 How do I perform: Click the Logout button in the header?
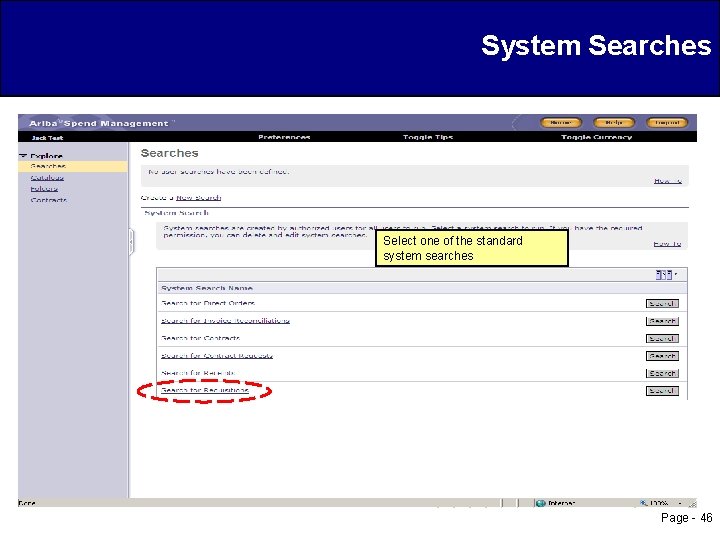667,123
